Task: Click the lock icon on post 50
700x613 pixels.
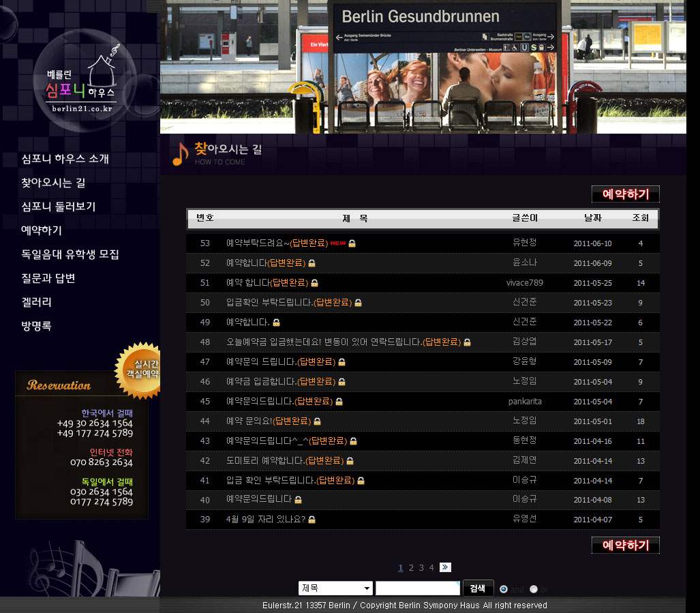Action: pos(358,303)
